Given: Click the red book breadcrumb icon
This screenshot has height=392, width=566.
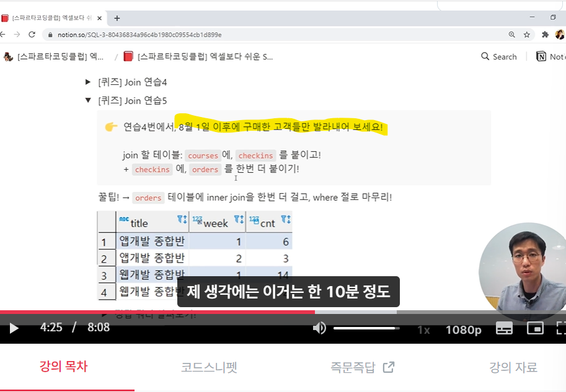Looking at the screenshot, I should pyautogui.click(x=128, y=56).
